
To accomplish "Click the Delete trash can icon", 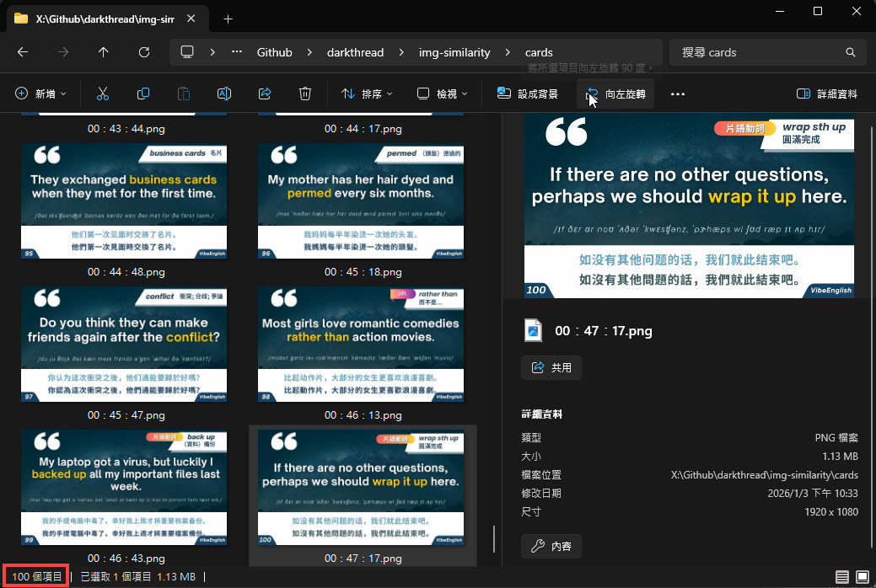I will [306, 94].
